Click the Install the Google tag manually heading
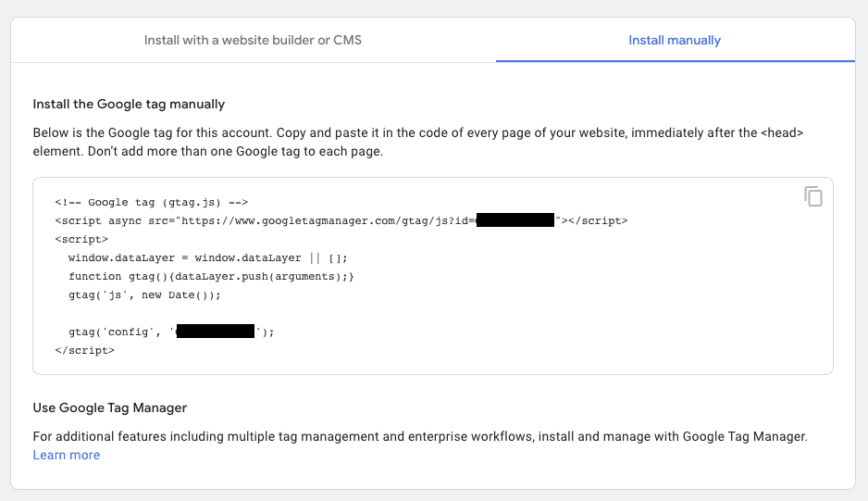The image size is (868, 501). (x=129, y=105)
